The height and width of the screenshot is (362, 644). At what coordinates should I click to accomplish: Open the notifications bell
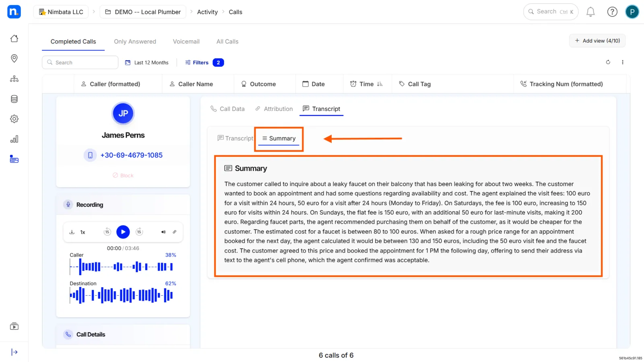(x=590, y=12)
